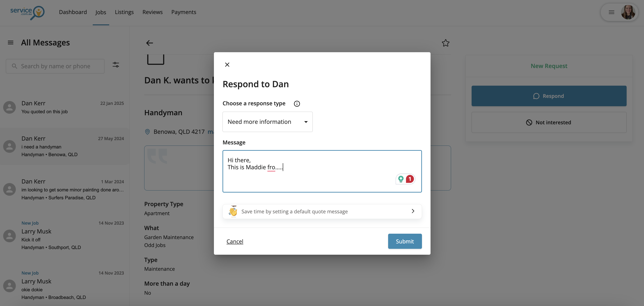Focus the search by name or phone field
This screenshot has height=306, width=644.
click(55, 66)
